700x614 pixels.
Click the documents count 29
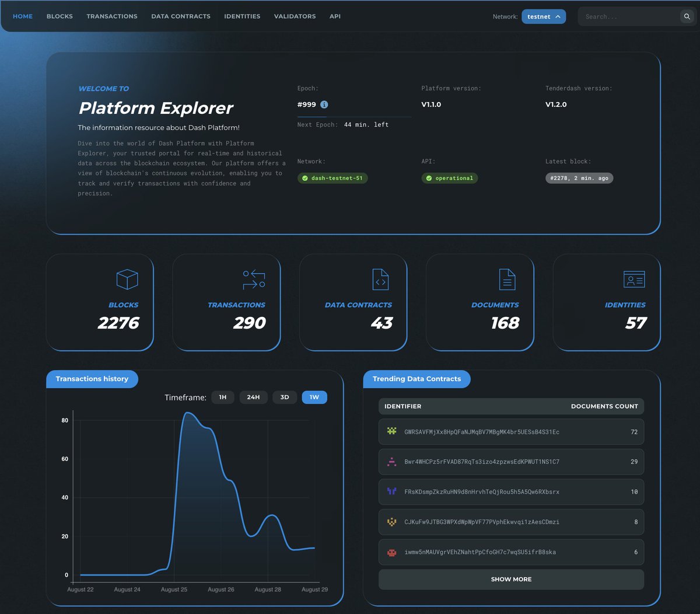(634, 462)
